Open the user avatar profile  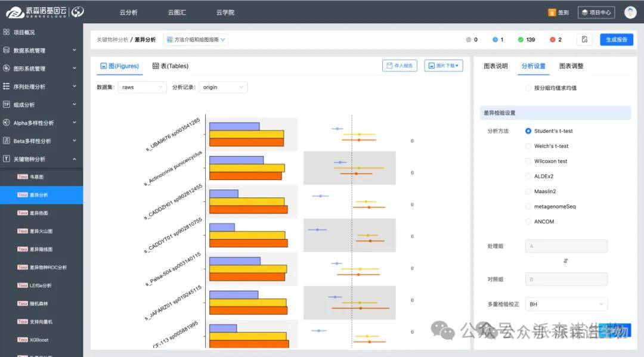(x=630, y=13)
